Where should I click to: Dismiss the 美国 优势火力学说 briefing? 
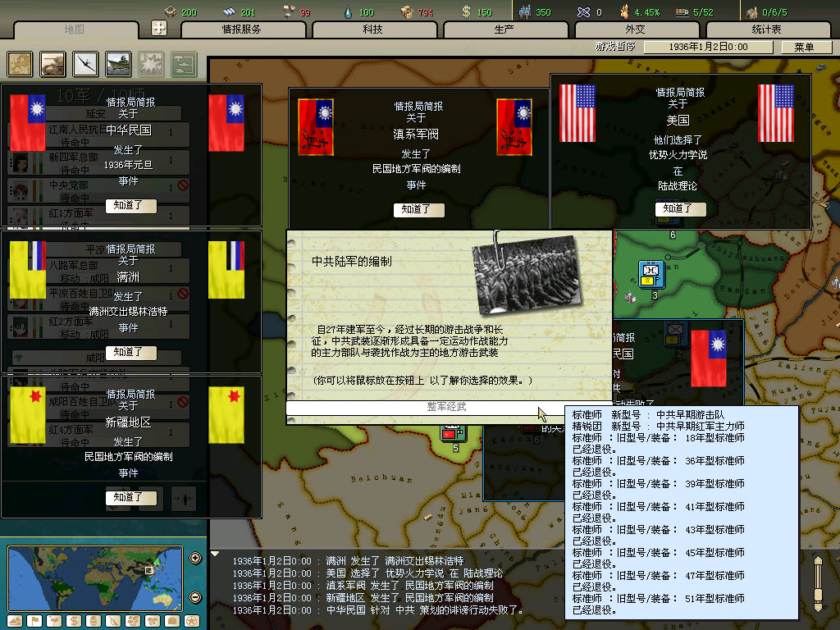pyautogui.click(x=680, y=209)
